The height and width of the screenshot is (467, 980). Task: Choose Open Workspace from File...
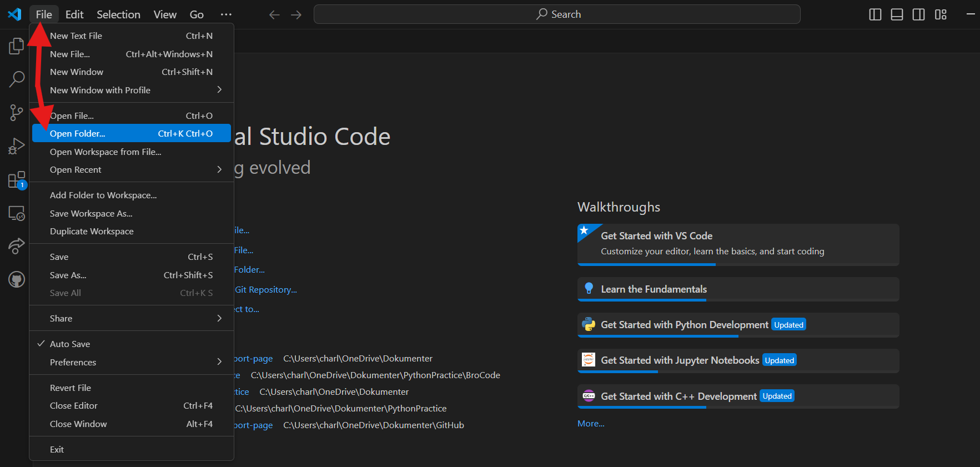tap(132, 152)
